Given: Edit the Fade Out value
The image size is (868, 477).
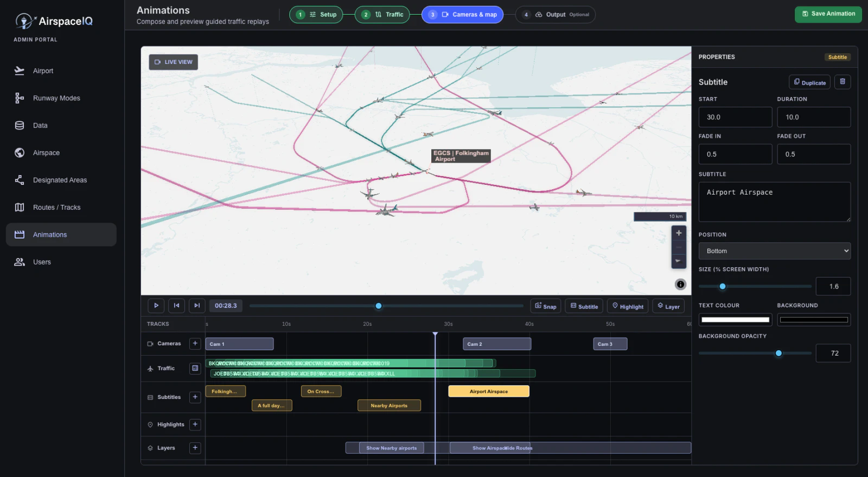Looking at the screenshot, I should pos(814,154).
